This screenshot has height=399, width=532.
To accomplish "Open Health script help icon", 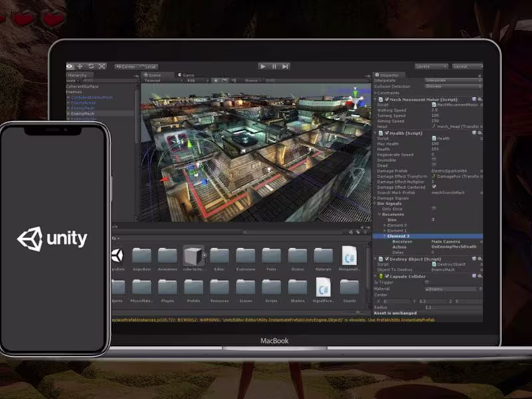I will click(x=474, y=133).
